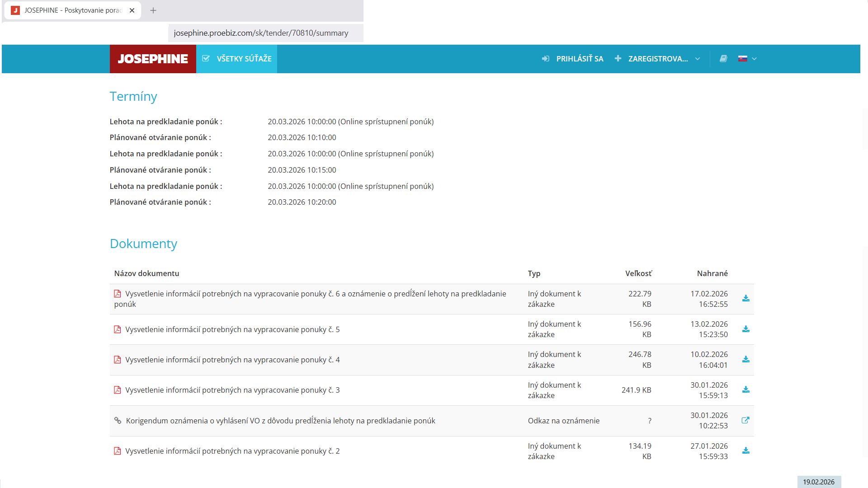Viewport: 868px width, 488px height.
Task: Open Korigendum oznámenia document link
Action: click(280, 421)
